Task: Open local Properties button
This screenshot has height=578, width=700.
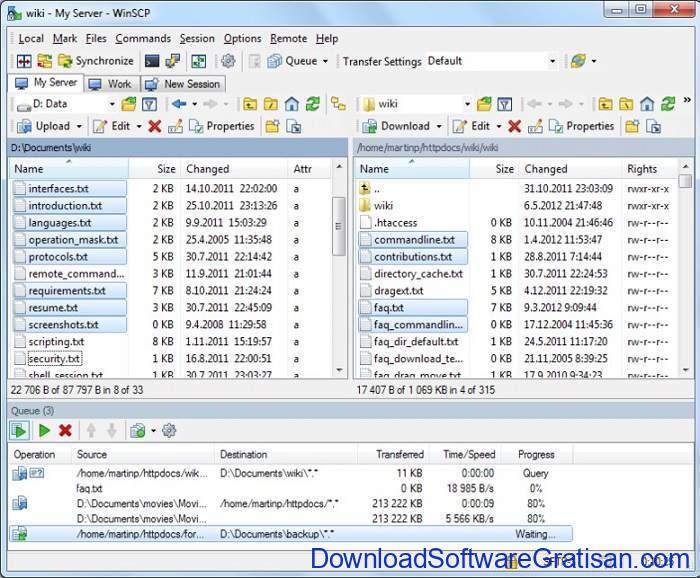Action: (222, 127)
